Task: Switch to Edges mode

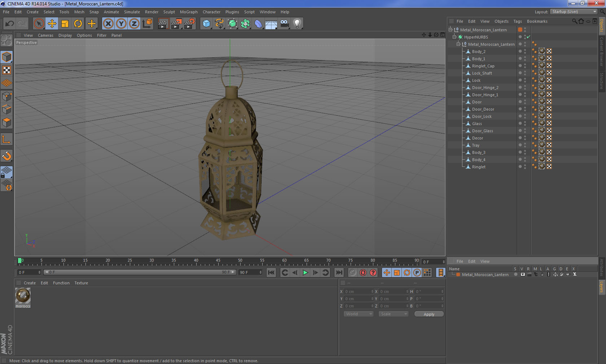Action: coord(6,109)
